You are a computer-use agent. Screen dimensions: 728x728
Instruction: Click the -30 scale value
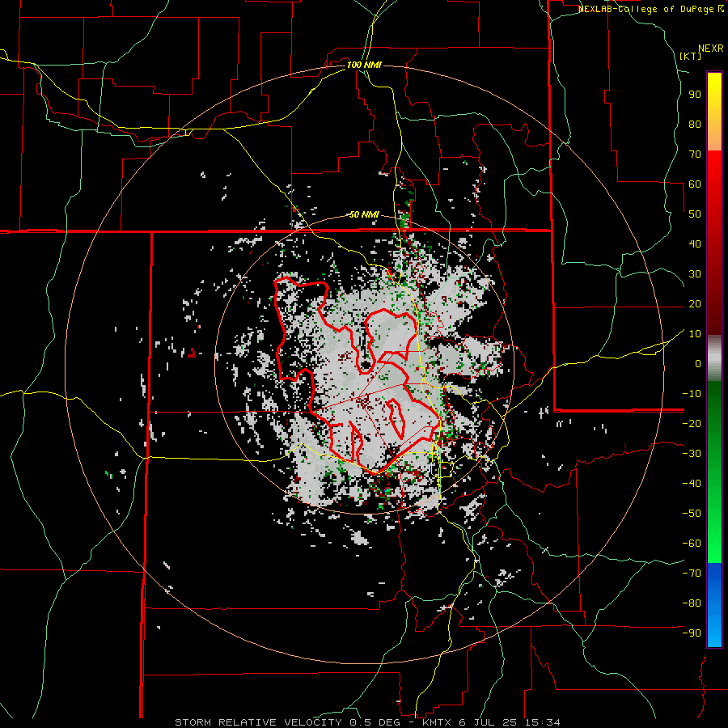click(x=692, y=454)
